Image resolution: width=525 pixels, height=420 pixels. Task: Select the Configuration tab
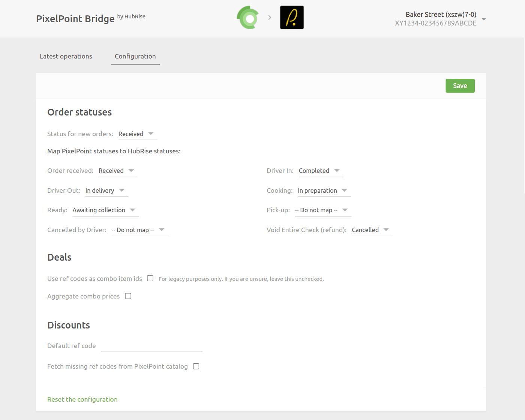(135, 56)
